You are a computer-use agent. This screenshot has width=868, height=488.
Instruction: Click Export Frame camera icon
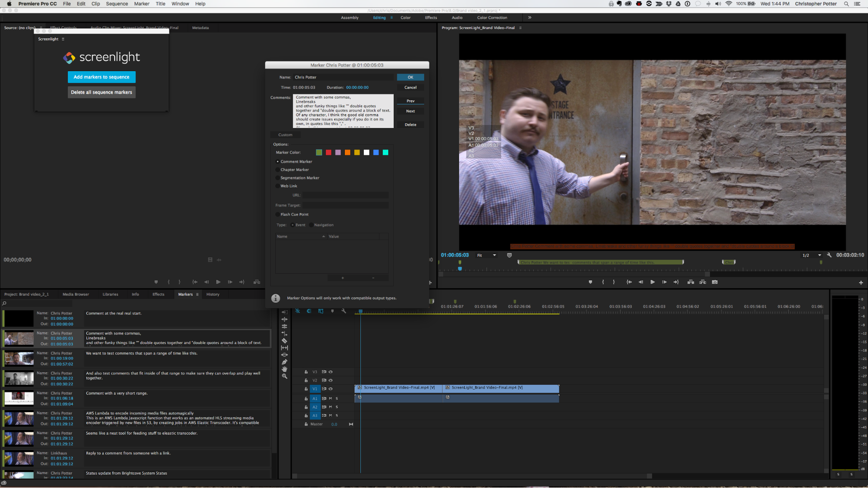pos(715,282)
